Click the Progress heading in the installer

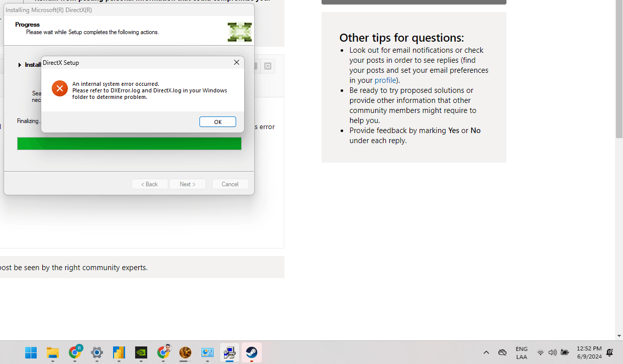[x=27, y=25]
